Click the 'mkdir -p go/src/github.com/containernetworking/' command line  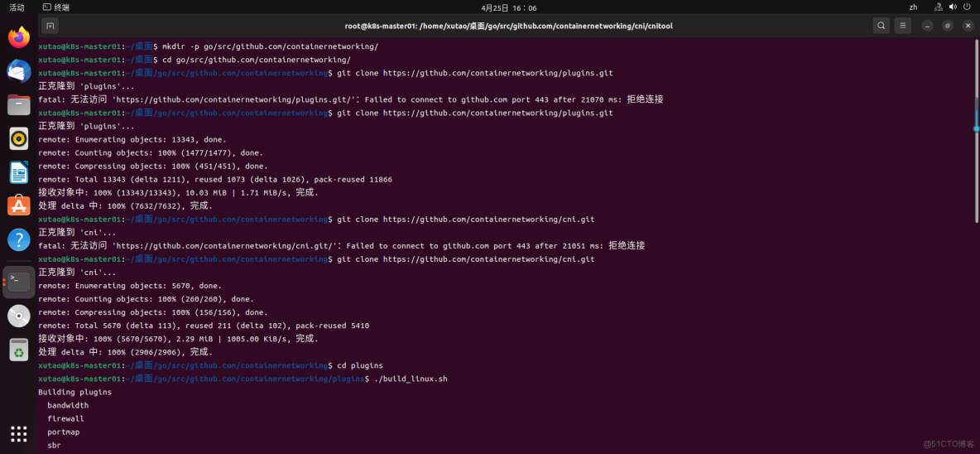pos(208,46)
